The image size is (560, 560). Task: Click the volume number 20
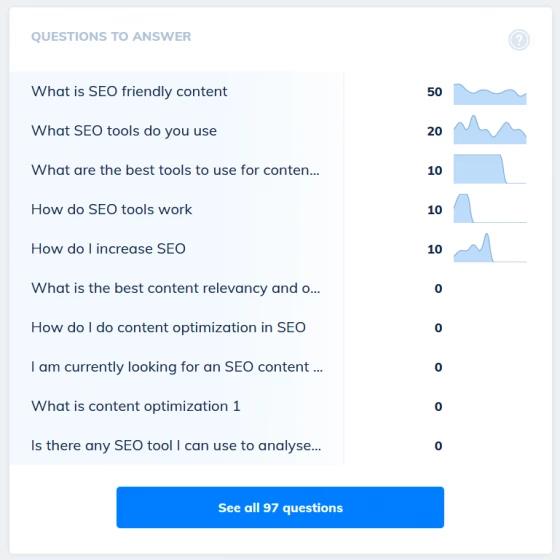(x=435, y=131)
